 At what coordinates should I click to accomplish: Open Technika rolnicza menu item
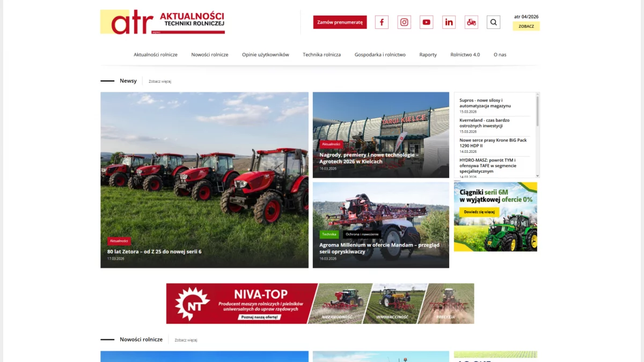point(322,55)
